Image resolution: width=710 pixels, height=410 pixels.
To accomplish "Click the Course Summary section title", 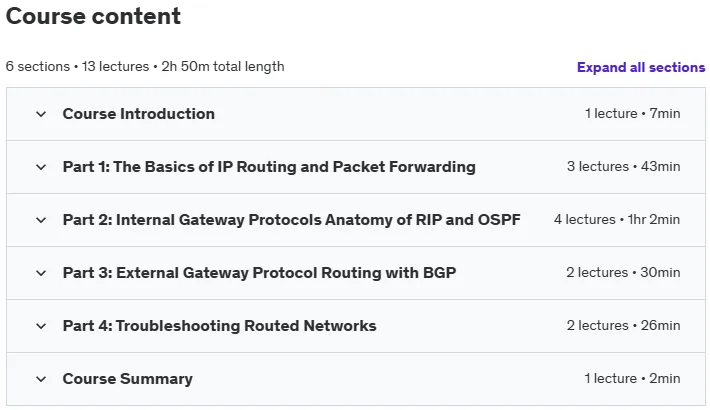I will 128,379.
